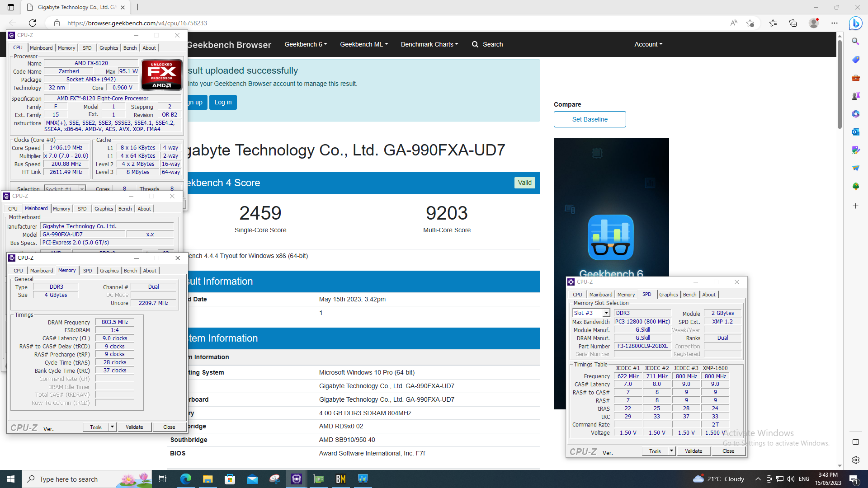Click Tools button in SPD window

(x=655, y=451)
